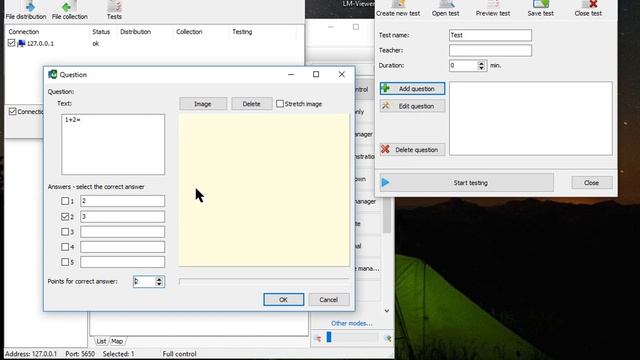Click the zoom slider handle
This screenshot has width=640, height=360.
tap(329, 337)
